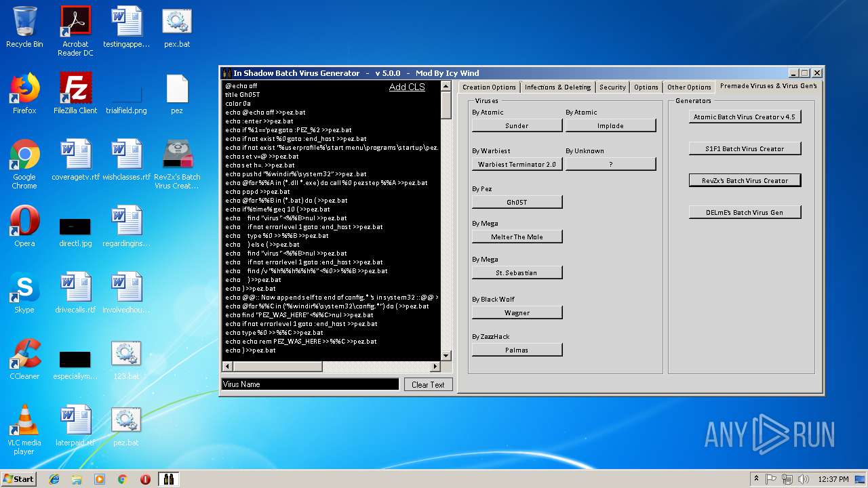Click the Start button
868x488 pixels.
coord(19,479)
